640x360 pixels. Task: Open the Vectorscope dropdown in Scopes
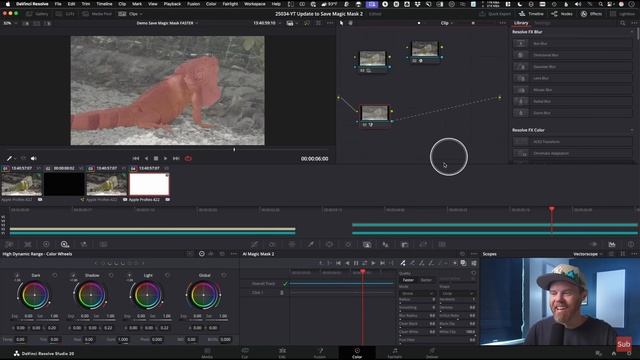tap(588, 254)
